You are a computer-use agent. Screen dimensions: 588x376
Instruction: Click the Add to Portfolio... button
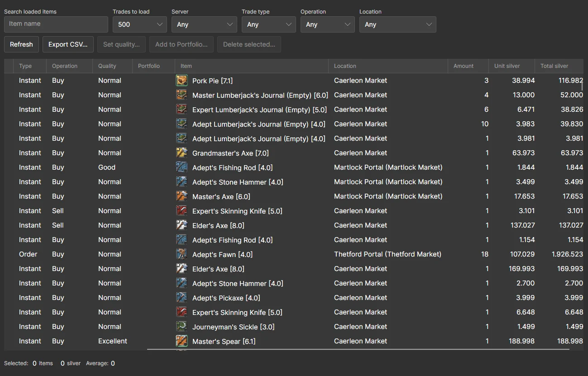click(x=182, y=44)
